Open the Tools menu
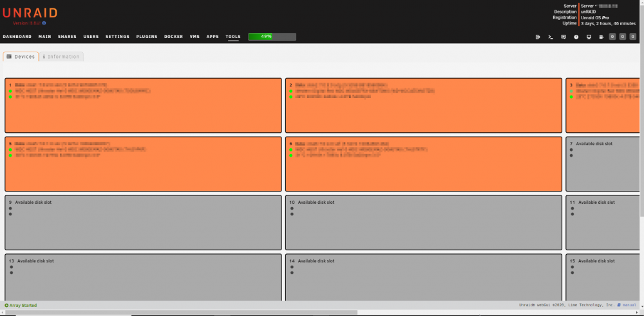644x316 pixels. coord(233,37)
